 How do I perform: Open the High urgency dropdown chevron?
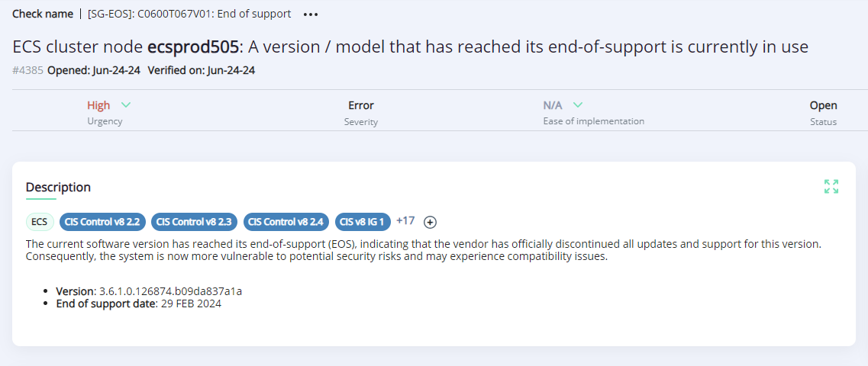126,104
